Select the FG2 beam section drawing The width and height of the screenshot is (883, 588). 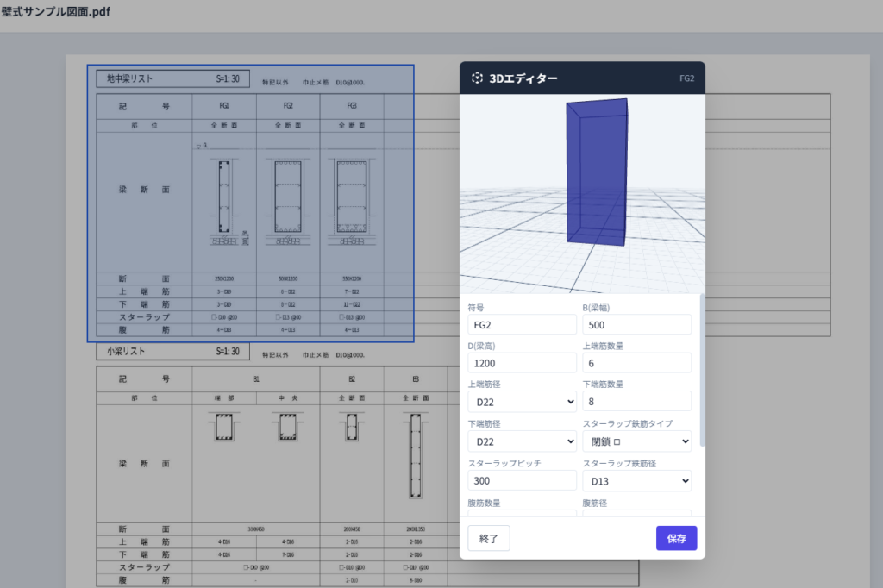pyautogui.click(x=287, y=197)
